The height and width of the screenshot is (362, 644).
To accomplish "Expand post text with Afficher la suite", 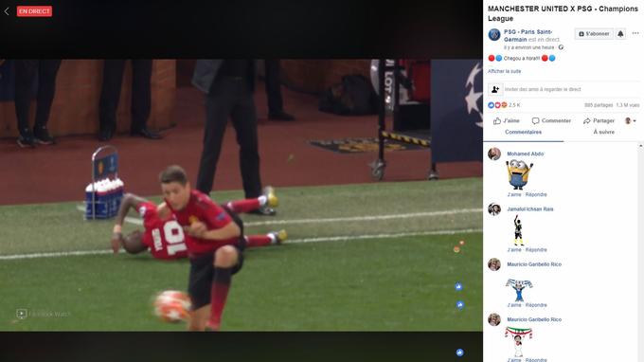I will click(x=505, y=71).
